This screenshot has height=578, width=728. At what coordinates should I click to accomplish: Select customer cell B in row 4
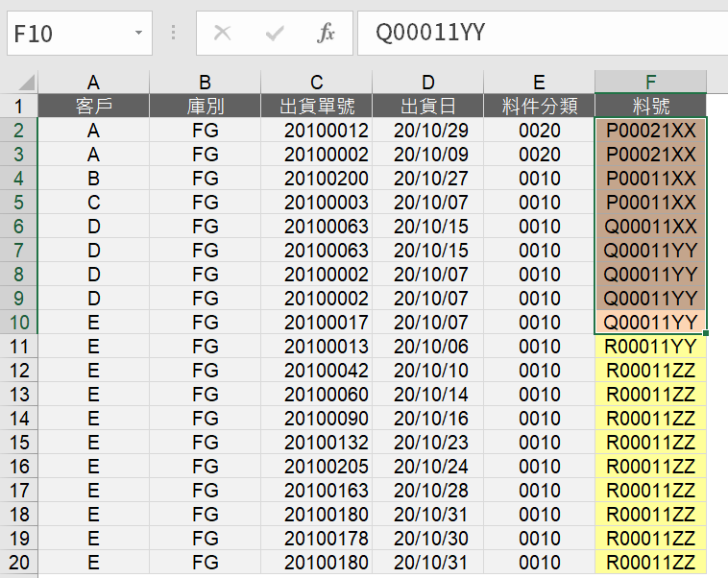93,179
